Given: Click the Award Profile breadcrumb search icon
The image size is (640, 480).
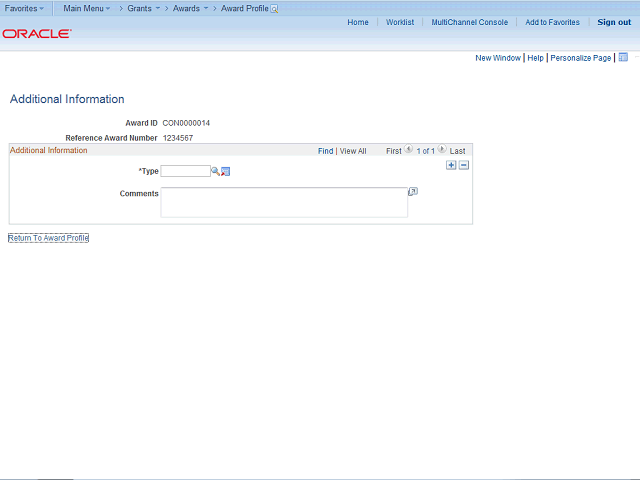Looking at the screenshot, I should tap(274, 9).
